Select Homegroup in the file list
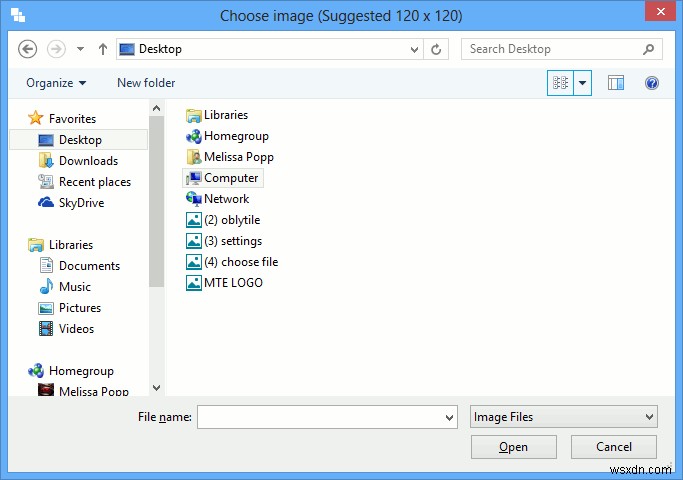Image resolution: width=683 pixels, height=480 pixels. click(227, 136)
